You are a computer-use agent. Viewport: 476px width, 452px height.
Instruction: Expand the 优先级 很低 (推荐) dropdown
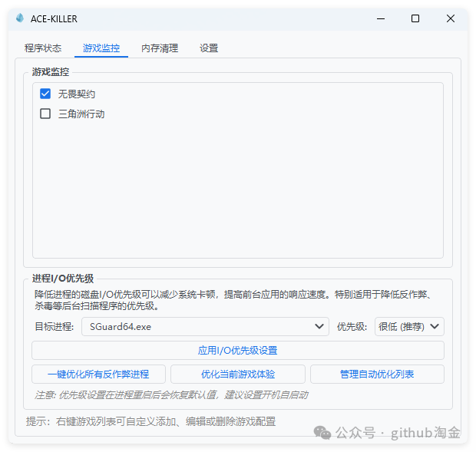409,326
